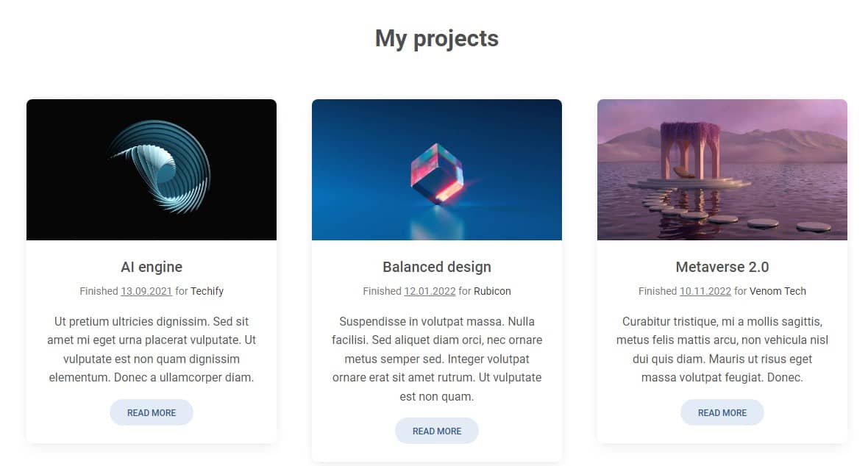Click the AI engine project title
868x466 pixels.
[x=152, y=267]
